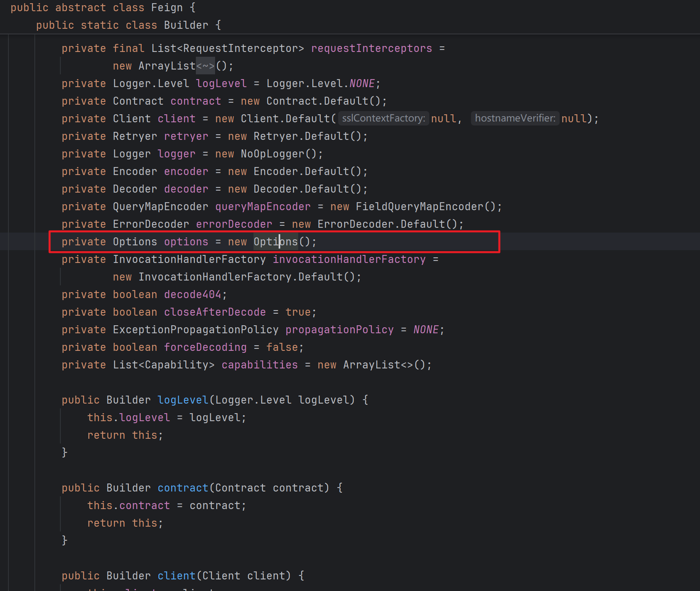Click the requestInterceptors field name

[x=372, y=48]
